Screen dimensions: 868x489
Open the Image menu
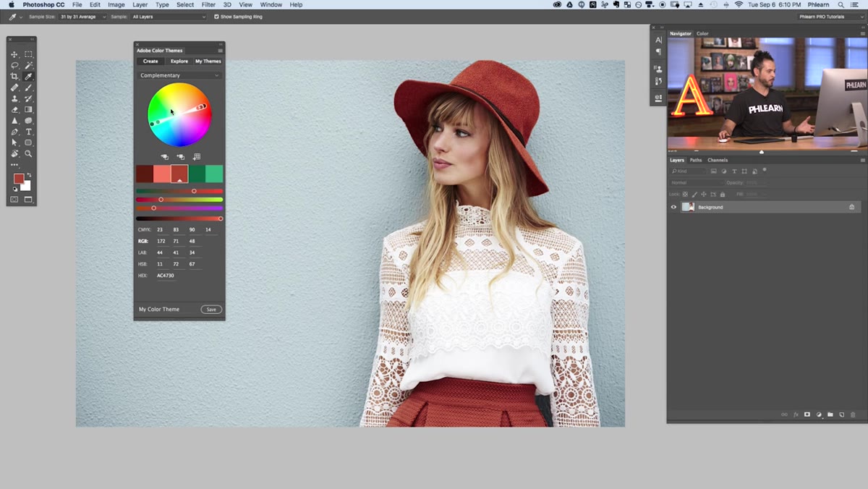[x=116, y=4]
